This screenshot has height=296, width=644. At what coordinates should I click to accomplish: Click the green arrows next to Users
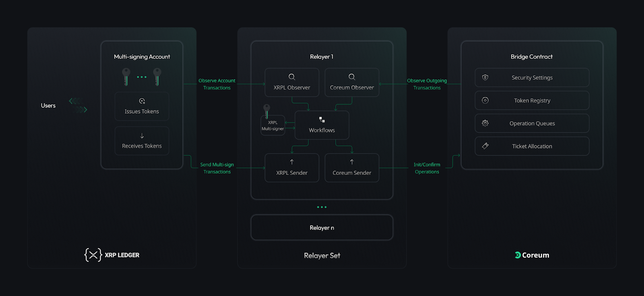click(78, 105)
